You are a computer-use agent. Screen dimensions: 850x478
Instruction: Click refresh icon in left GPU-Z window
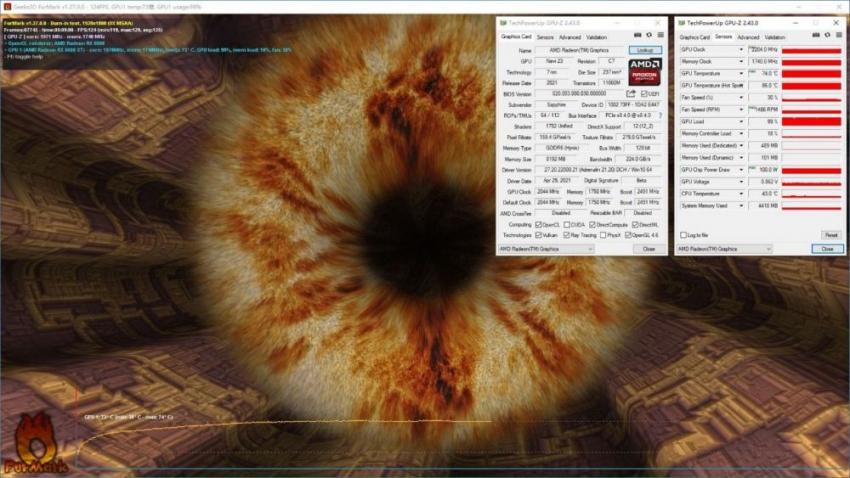(649, 35)
